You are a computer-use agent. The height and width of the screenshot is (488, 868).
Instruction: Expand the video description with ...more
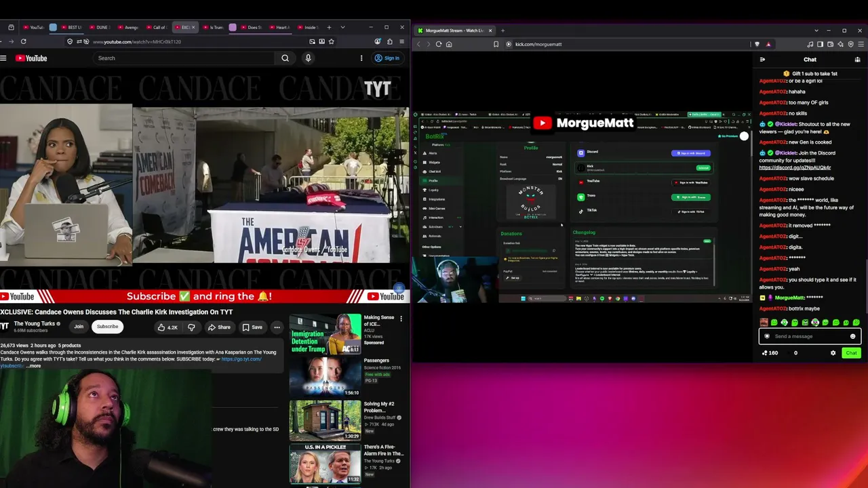pos(33,366)
